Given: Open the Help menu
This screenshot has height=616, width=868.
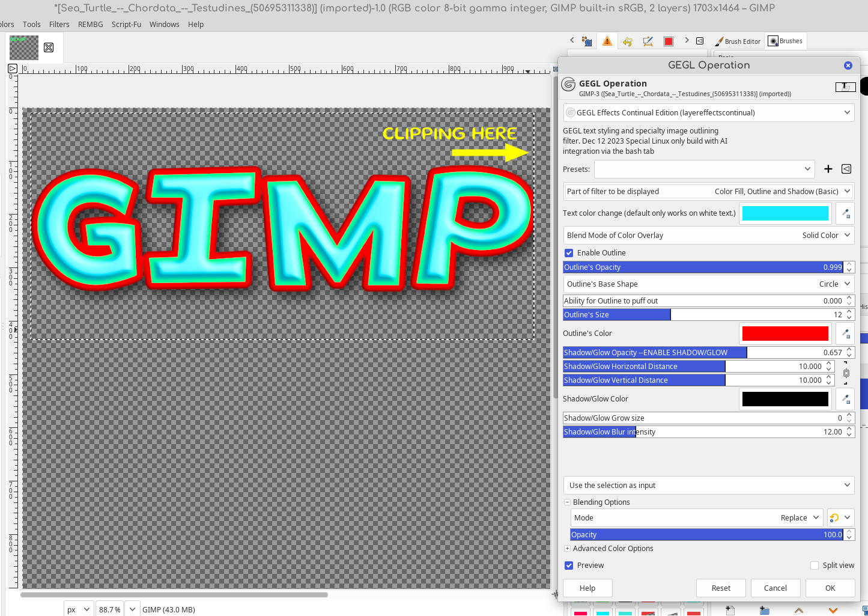Looking at the screenshot, I should click(196, 25).
